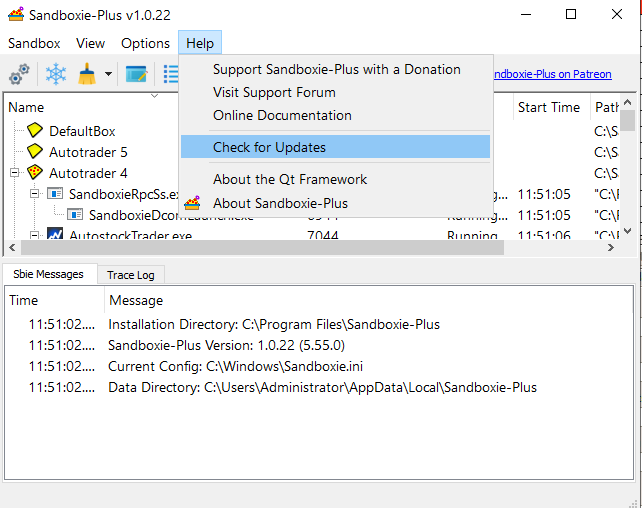The width and height of the screenshot is (642, 508).
Task: Select the AutostockTrader.exe process icon
Action: 54,236
